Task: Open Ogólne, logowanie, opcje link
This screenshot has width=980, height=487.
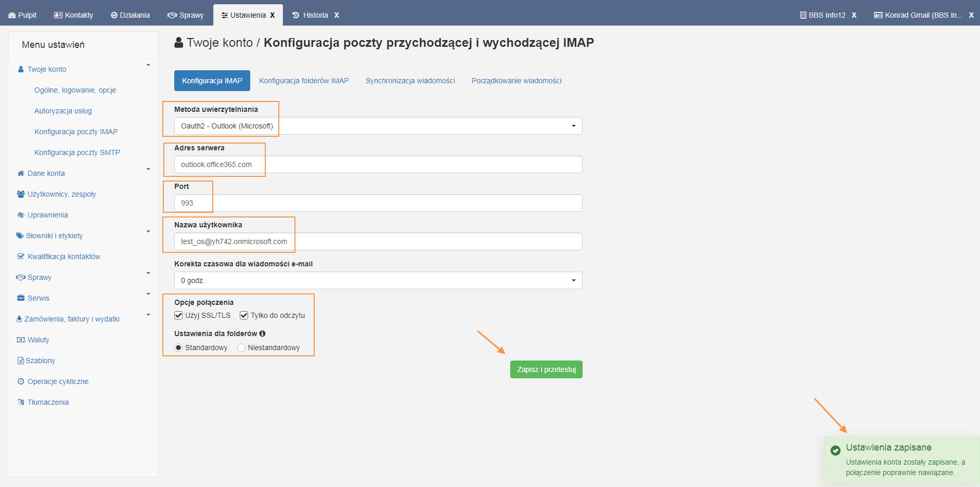Action: (x=75, y=90)
